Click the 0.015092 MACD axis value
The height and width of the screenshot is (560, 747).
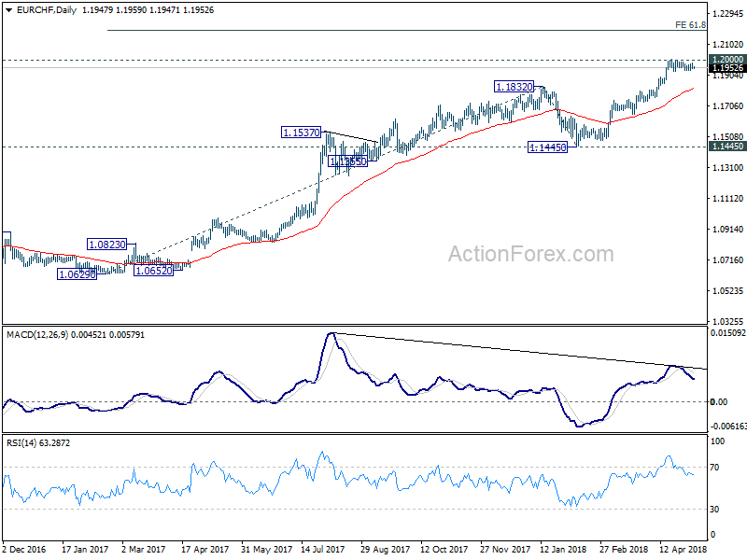(727, 333)
